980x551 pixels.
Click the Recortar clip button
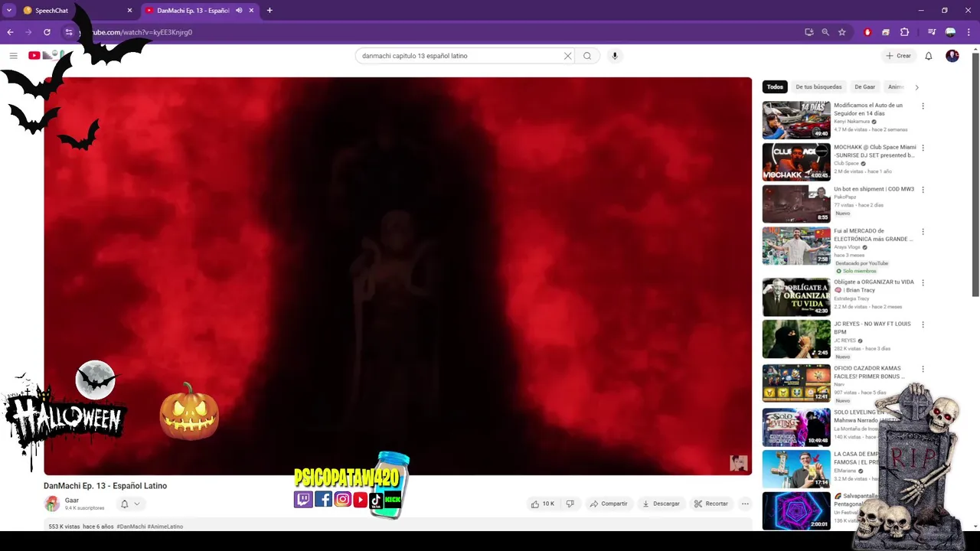point(711,504)
